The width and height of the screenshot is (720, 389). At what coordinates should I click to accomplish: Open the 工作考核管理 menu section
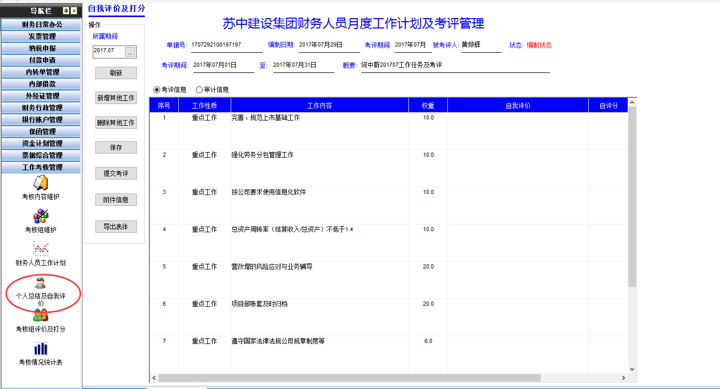pyautogui.click(x=41, y=168)
